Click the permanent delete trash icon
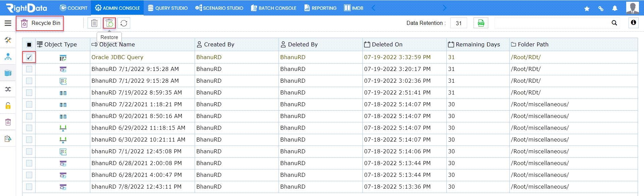Viewport: 644px width, 196px height. (x=94, y=23)
